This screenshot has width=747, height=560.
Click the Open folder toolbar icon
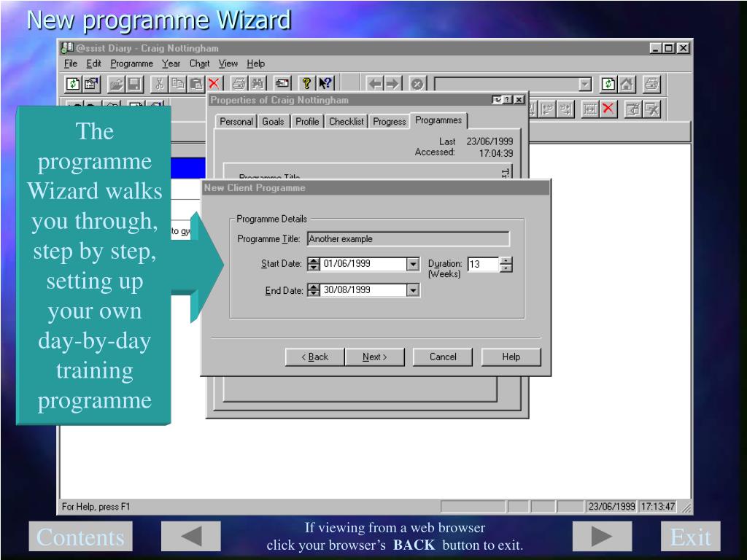116,85
